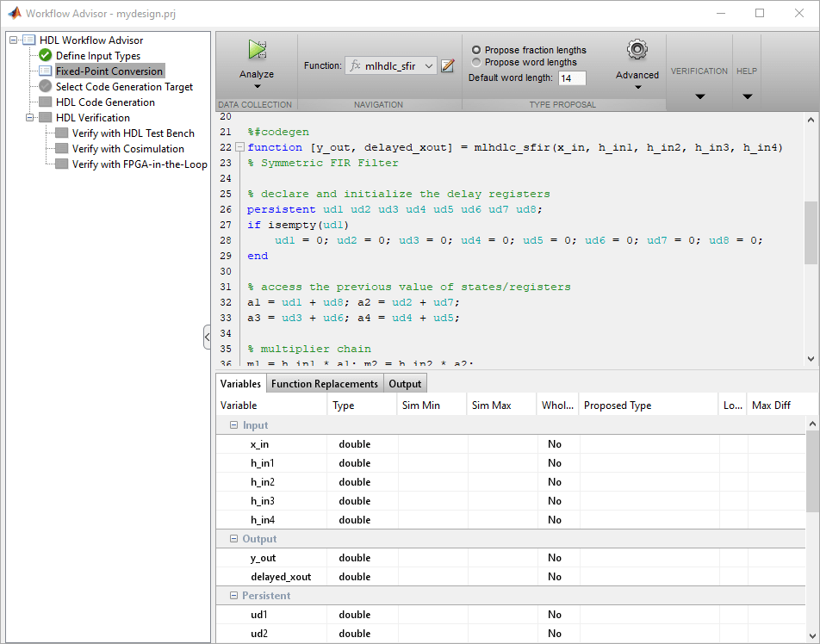Click the Default word length input field

[x=571, y=78]
